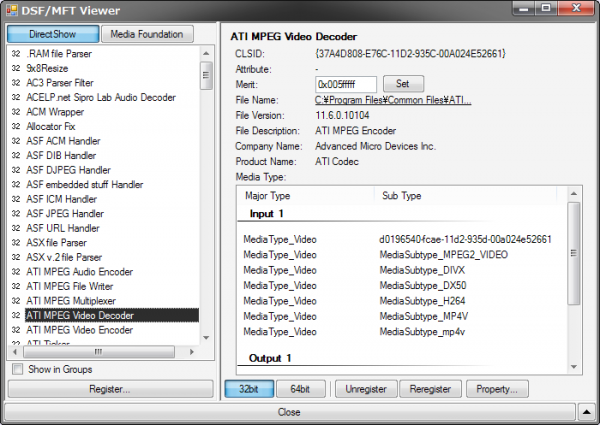Click the Input 1 group header
Screen dimensions: 600x425
point(267,213)
